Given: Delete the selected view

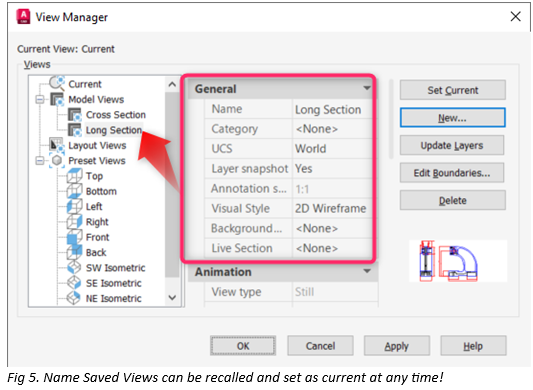Looking at the screenshot, I should [x=452, y=200].
